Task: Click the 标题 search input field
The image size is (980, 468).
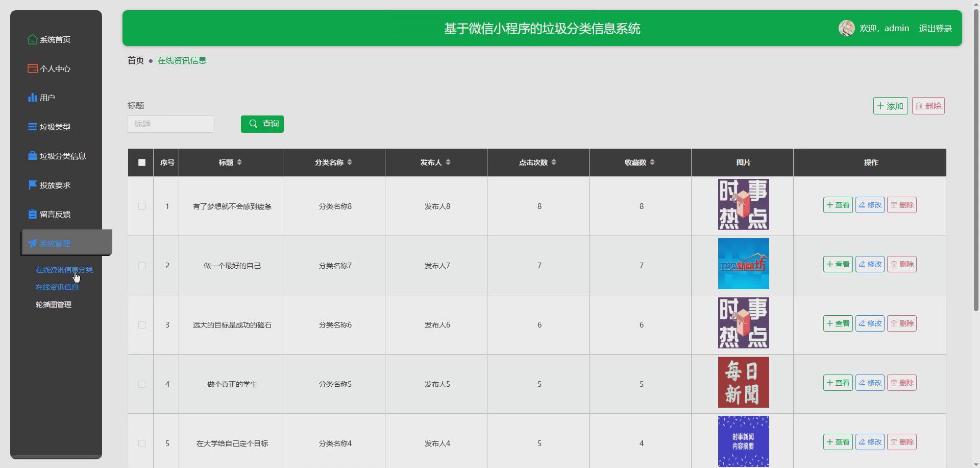Action: coord(171,124)
